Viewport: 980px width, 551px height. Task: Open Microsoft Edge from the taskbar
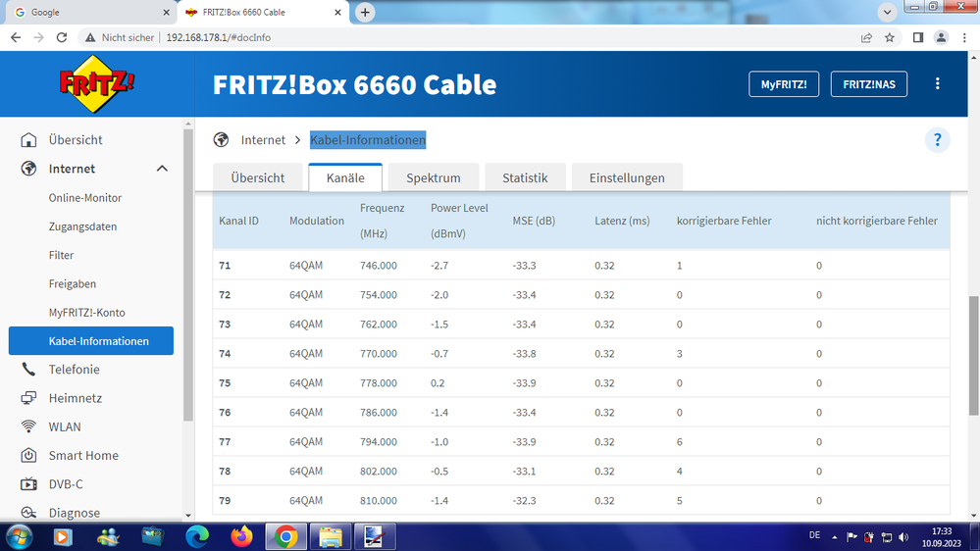tap(197, 536)
